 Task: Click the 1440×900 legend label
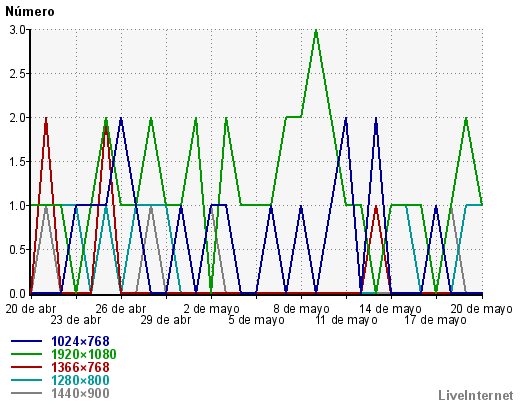(80, 393)
